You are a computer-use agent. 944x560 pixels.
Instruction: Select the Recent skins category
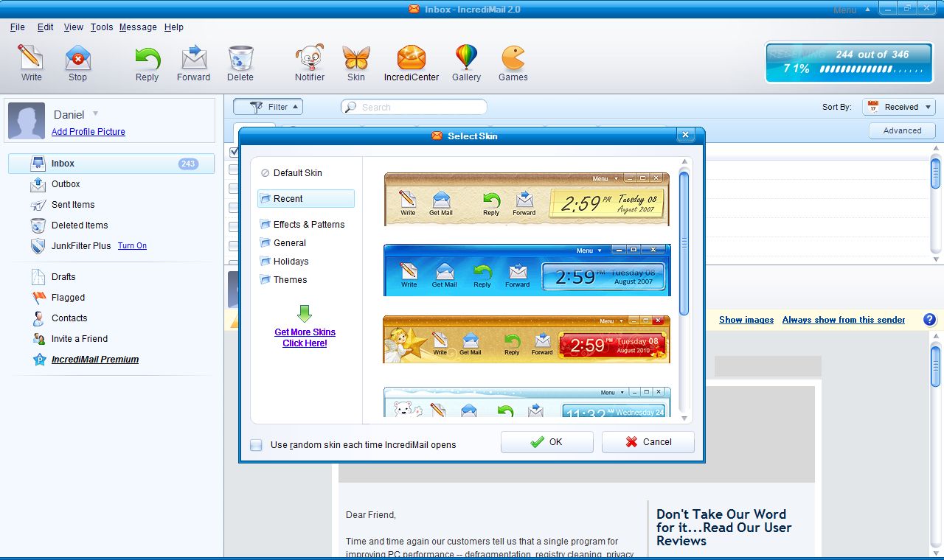[306, 199]
